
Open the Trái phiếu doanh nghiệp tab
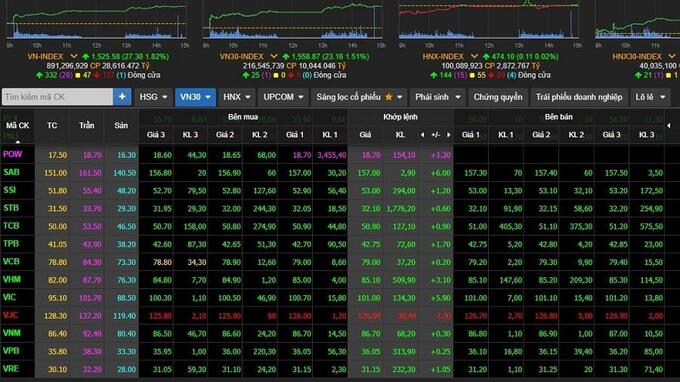[579, 97]
